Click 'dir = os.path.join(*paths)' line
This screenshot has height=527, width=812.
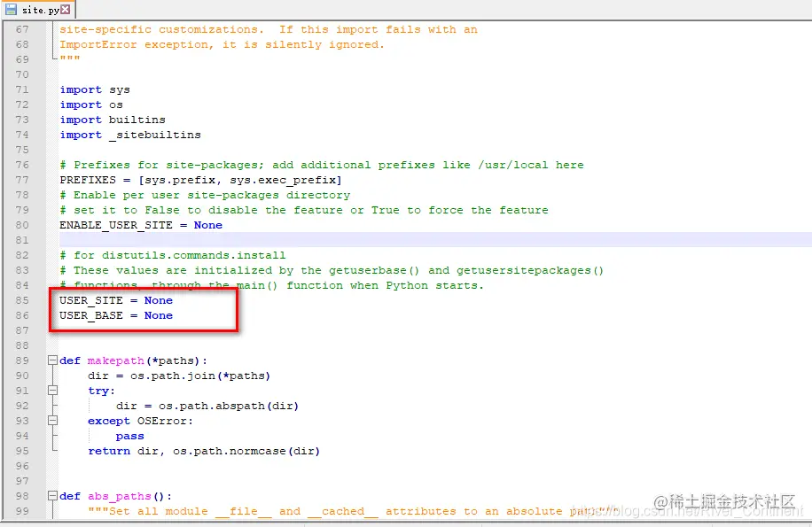[x=179, y=376]
